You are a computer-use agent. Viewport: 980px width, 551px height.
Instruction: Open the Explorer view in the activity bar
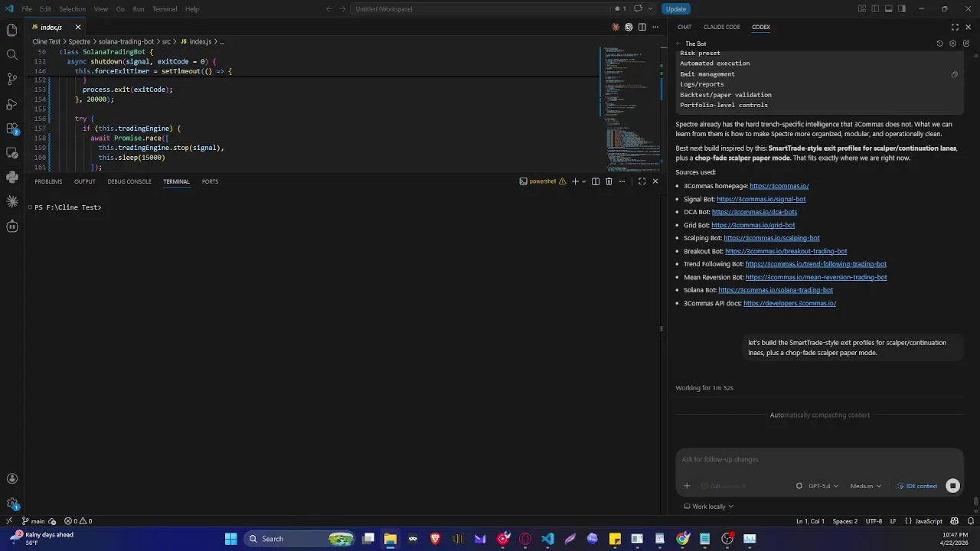[x=11, y=30]
